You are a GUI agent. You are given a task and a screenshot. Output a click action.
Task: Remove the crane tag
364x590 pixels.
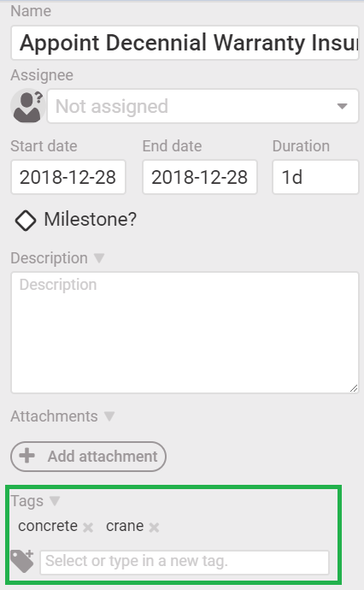pyautogui.click(x=154, y=528)
